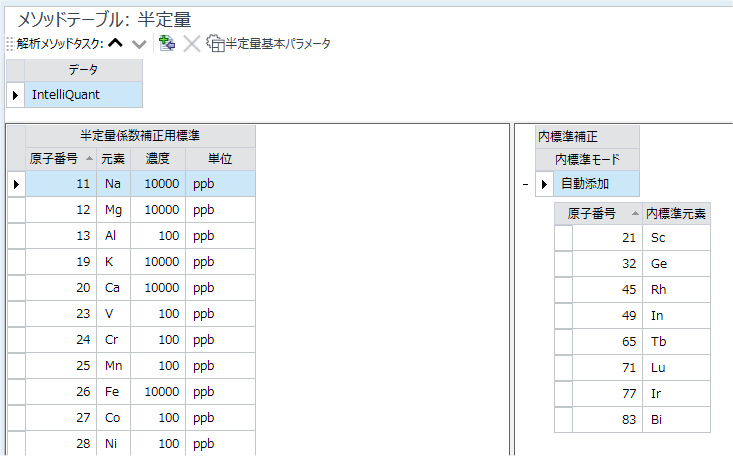Select the Sc internal standard element
Viewport: 733px width, 456px height.
pos(676,238)
